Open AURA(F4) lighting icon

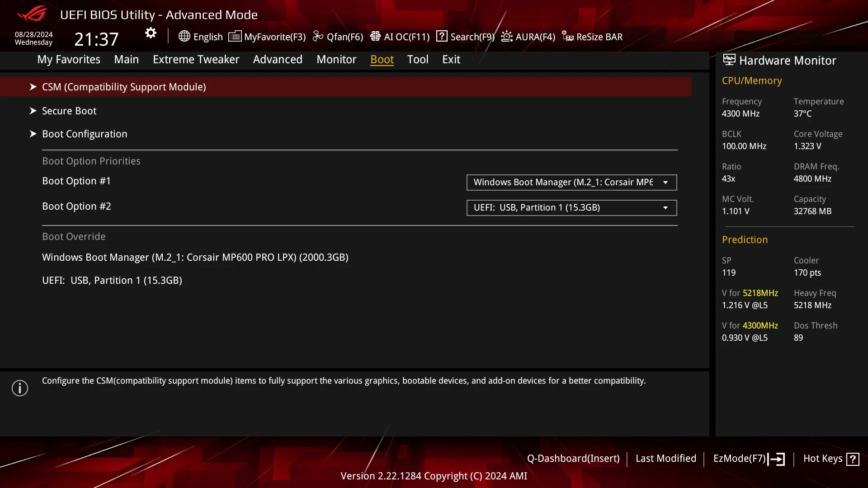[507, 36]
